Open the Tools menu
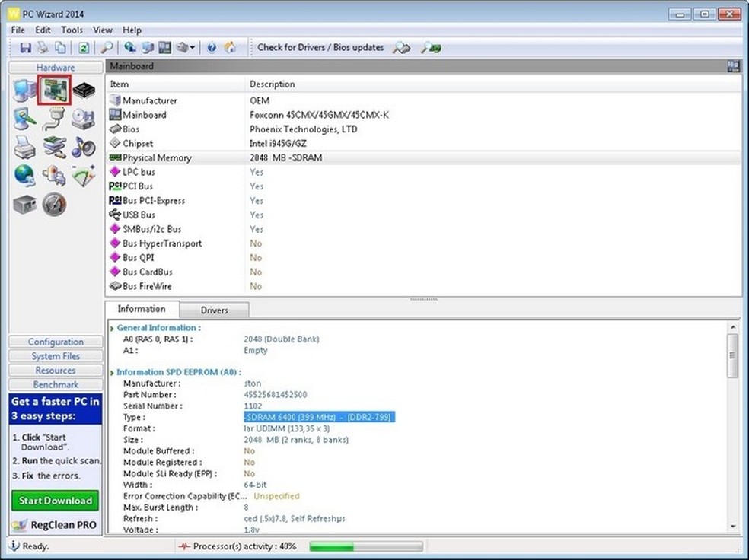The height and width of the screenshot is (560, 749). pyautogui.click(x=72, y=30)
